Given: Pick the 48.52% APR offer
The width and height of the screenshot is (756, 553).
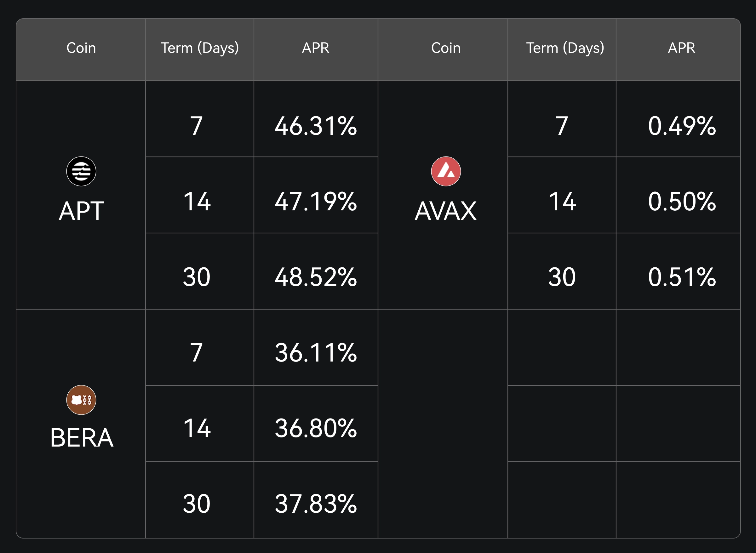Looking at the screenshot, I should point(316,277).
